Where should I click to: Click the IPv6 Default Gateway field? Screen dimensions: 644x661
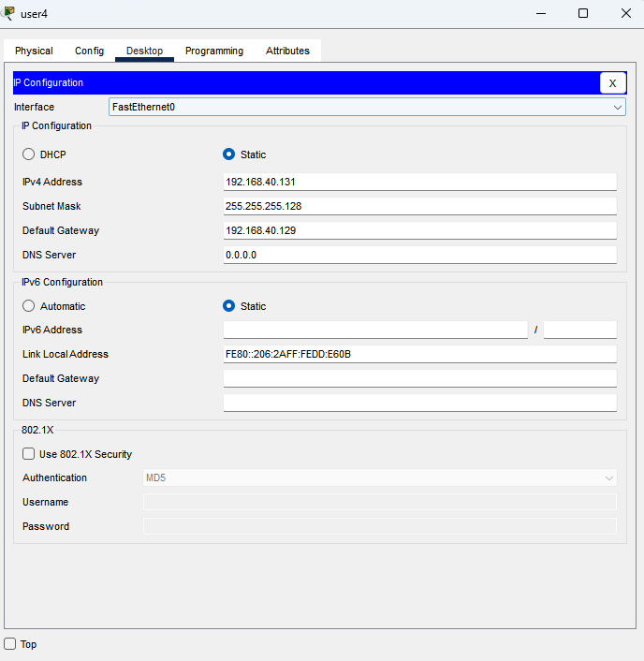420,378
